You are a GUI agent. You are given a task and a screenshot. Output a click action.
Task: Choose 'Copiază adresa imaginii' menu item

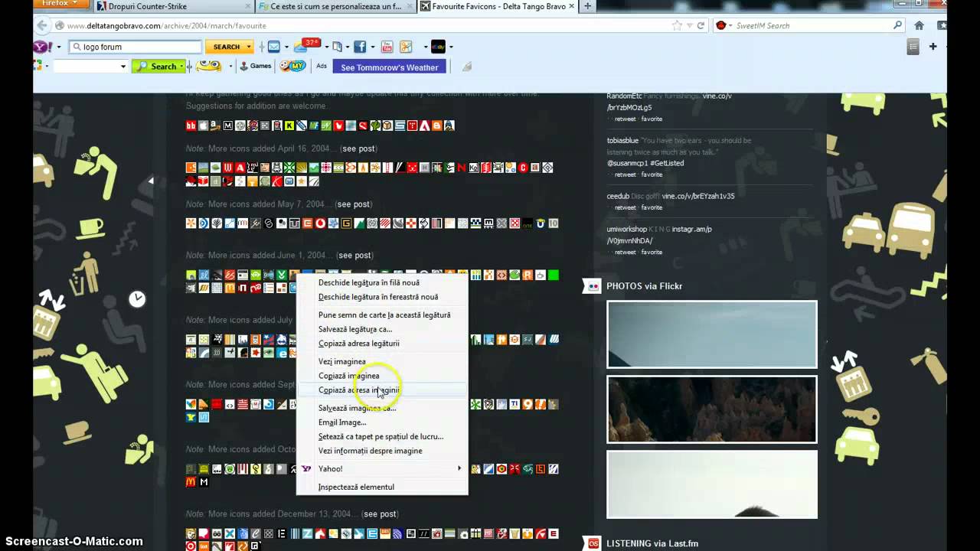358,390
